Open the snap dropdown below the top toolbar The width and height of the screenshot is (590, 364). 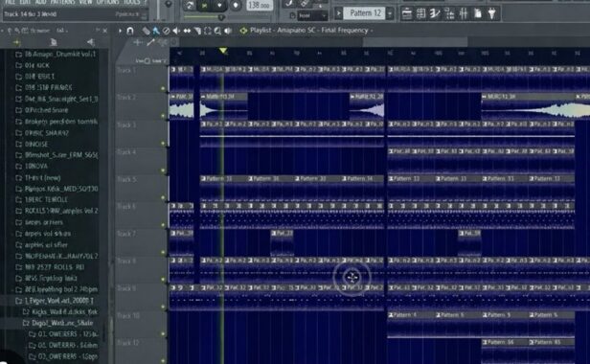[x=312, y=16]
